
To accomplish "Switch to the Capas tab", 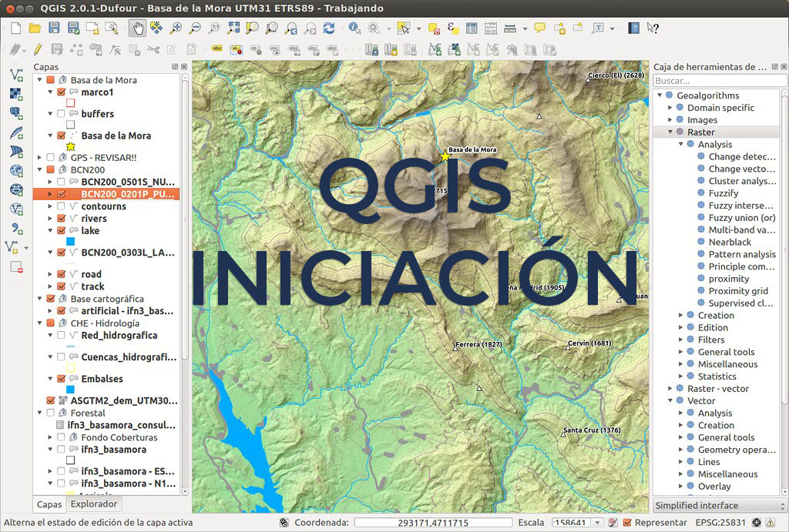I will point(49,504).
